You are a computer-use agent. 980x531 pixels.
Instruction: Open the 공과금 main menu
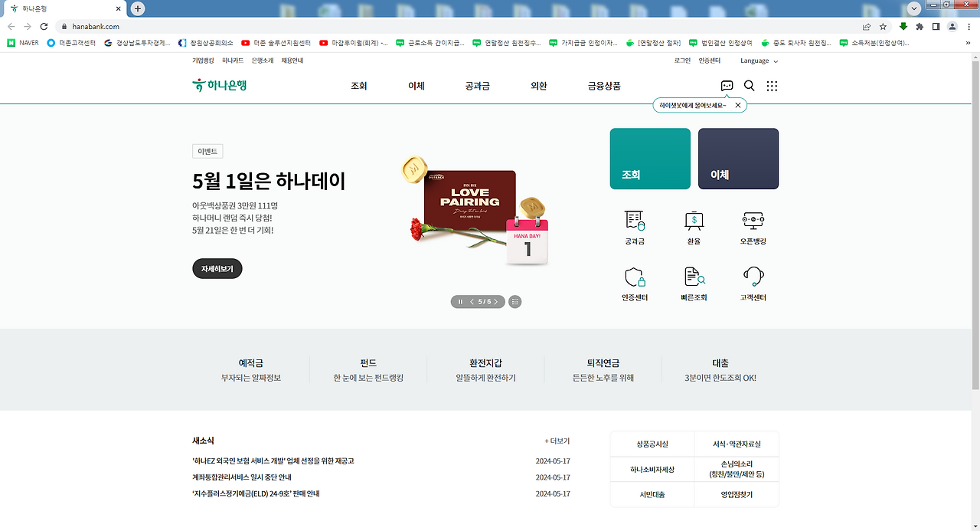(x=478, y=86)
